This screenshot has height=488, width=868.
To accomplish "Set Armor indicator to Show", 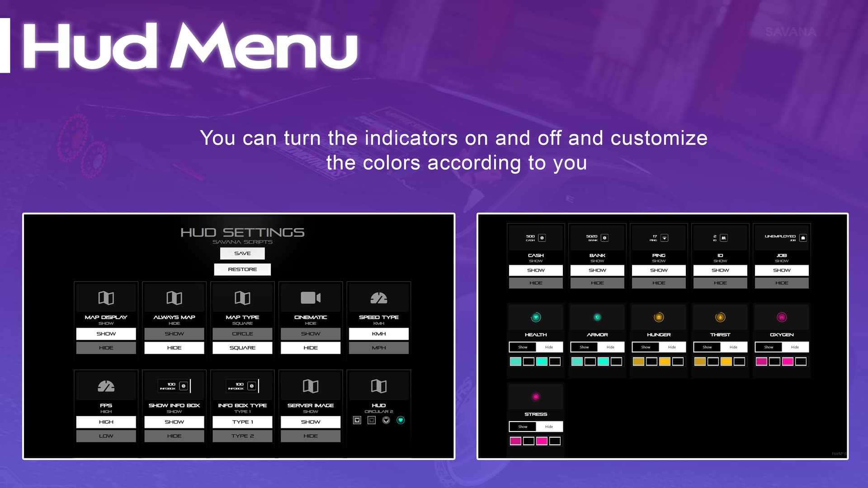I will (x=584, y=347).
